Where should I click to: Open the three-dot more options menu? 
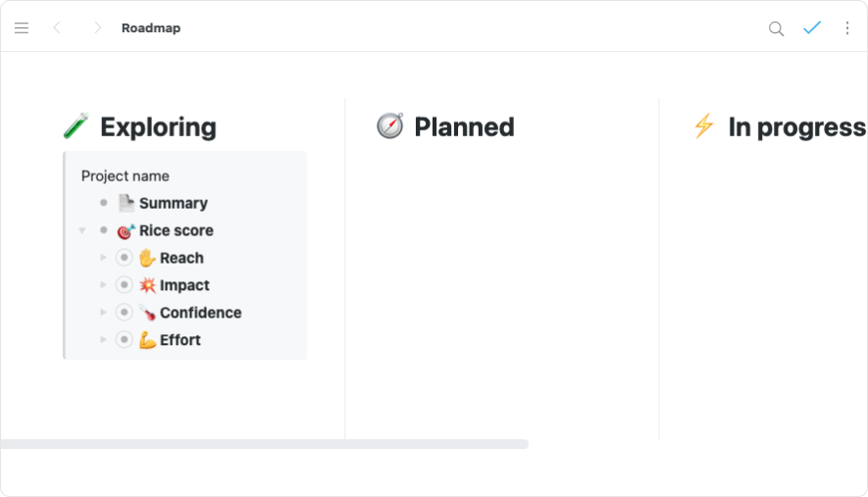[x=847, y=28]
